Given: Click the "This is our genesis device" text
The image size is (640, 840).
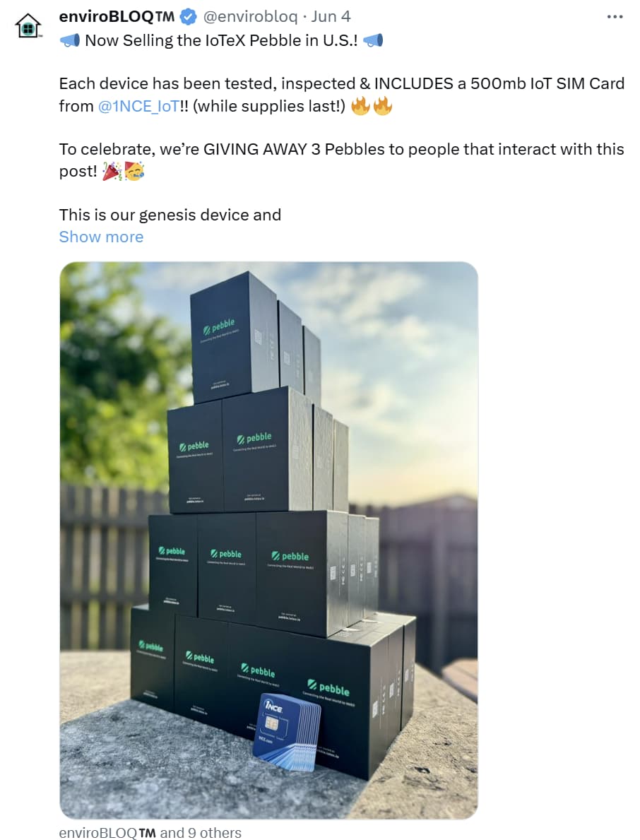Looking at the screenshot, I should tap(170, 215).
